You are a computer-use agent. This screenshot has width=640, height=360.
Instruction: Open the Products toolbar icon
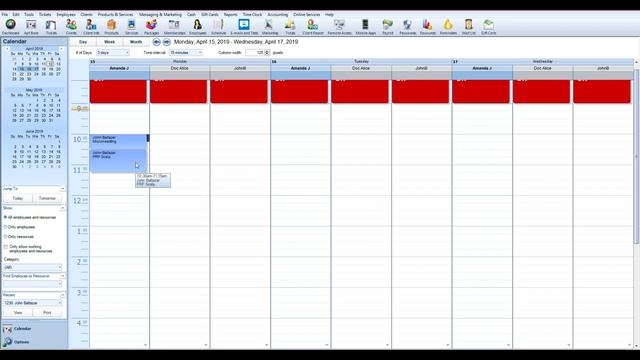point(111,27)
